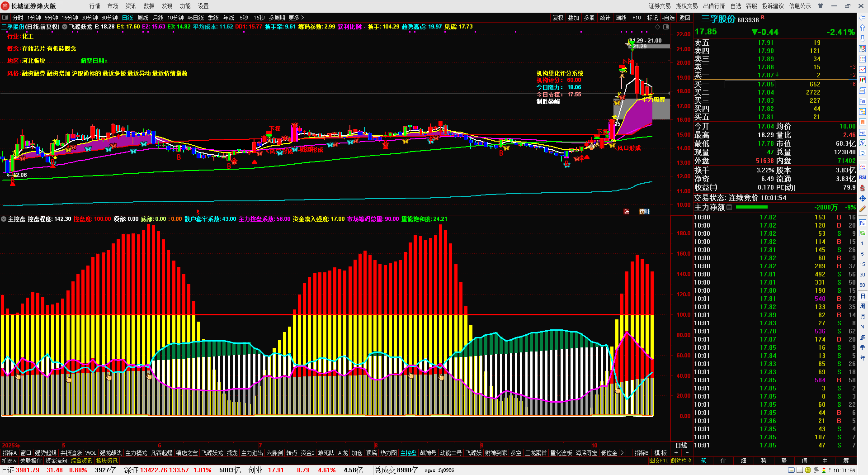Open the 飞碟妖龙 indicator tab
Image resolution: width=868 pixels, height=475 pixels.
212,453
